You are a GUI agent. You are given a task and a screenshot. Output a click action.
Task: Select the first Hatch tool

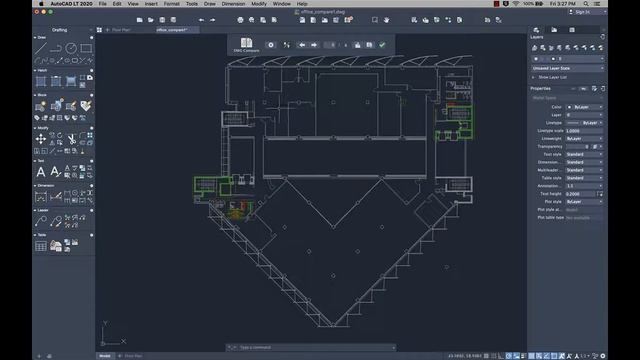pos(41,81)
